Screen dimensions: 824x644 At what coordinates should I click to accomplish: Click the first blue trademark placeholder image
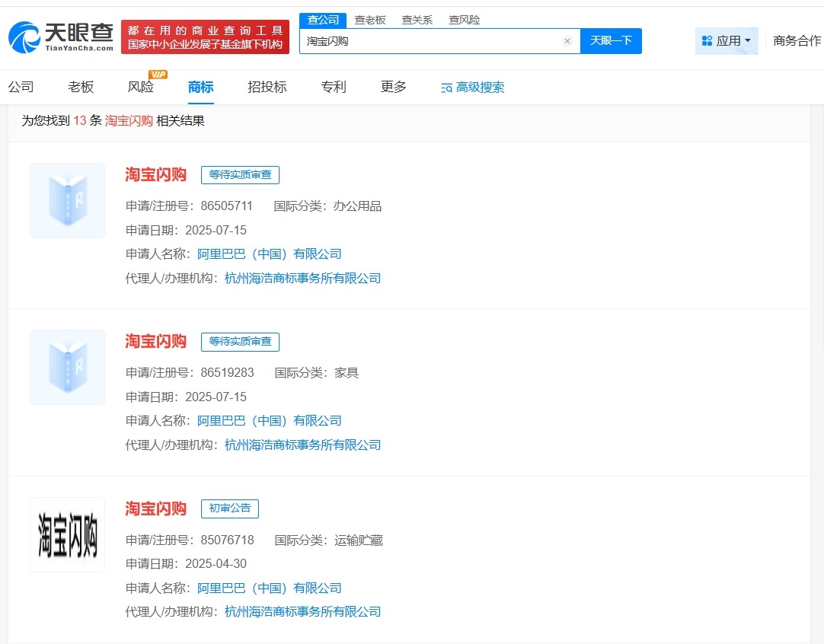tap(67, 200)
